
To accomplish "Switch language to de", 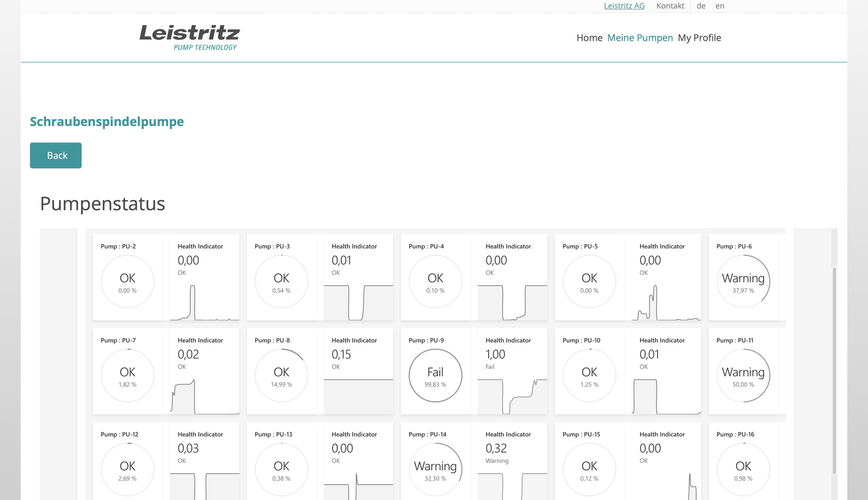I will 701,6.
